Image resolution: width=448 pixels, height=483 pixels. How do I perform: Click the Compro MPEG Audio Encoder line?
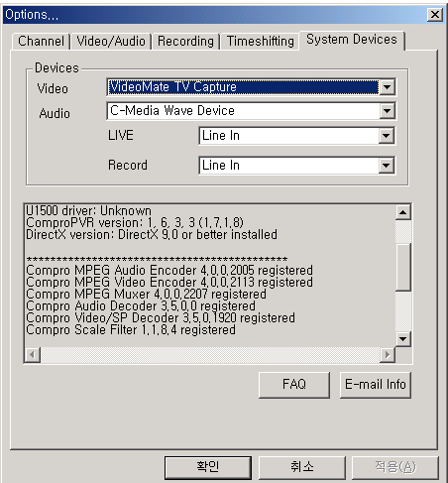coord(169,271)
